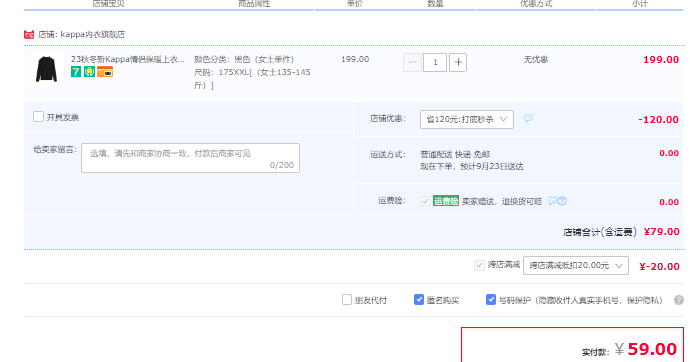Click the chat bubble icon next to store discount
The height and width of the screenshot is (362, 690).
528,118
